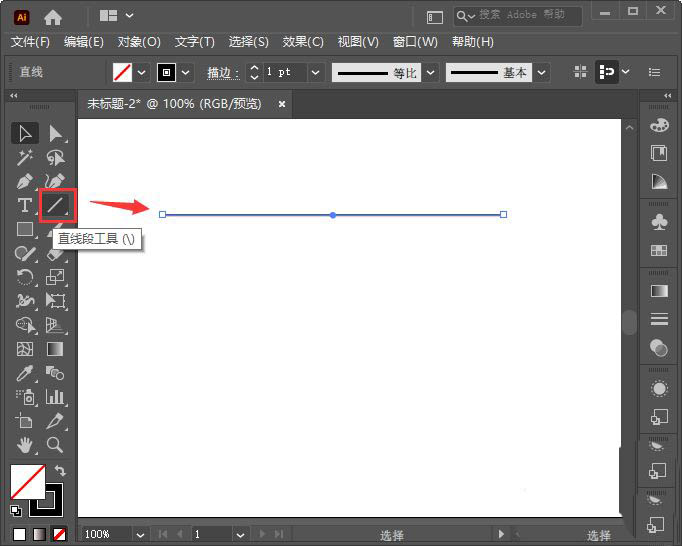The image size is (682, 546).
Task: Open the 编辑(E) menu
Action: pyautogui.click(x=84, y=42)
